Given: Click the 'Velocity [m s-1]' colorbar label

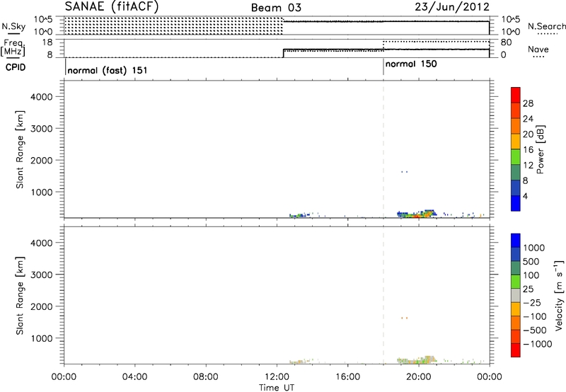Looking at the screenshot, I should 559,295.
